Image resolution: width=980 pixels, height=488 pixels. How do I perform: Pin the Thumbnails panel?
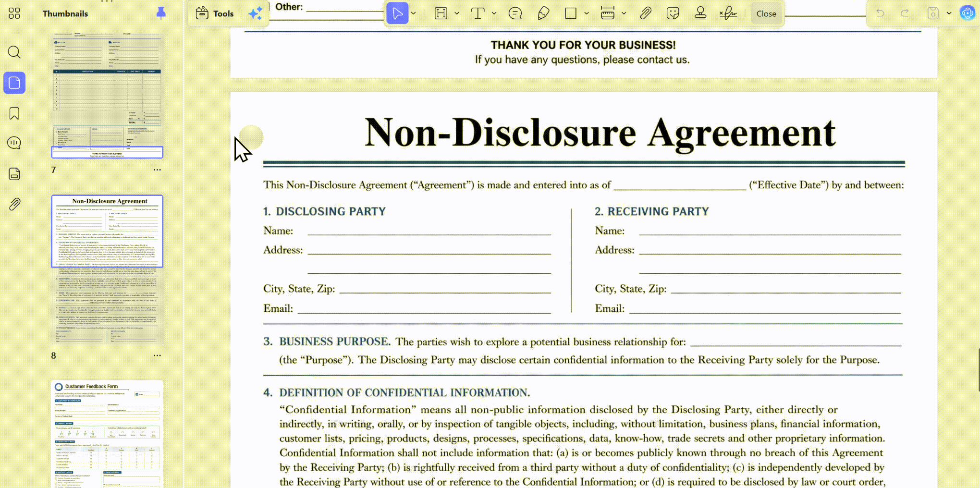[x=161, y=13]
